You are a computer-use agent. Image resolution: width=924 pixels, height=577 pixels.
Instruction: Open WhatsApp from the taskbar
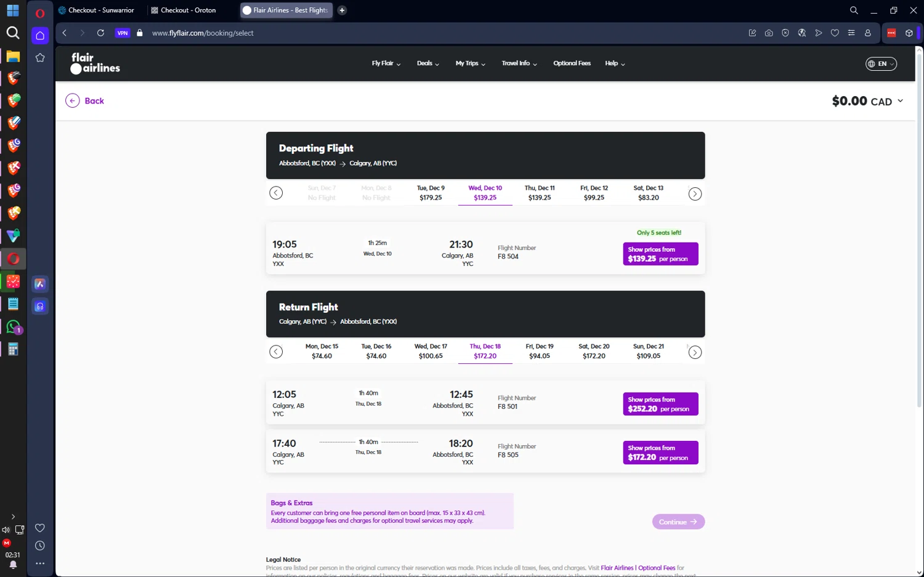[13, 326]
